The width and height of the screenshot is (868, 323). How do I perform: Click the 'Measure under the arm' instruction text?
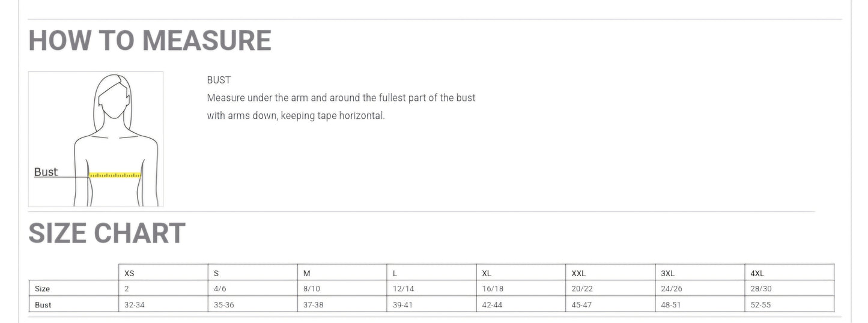[341, 98]
